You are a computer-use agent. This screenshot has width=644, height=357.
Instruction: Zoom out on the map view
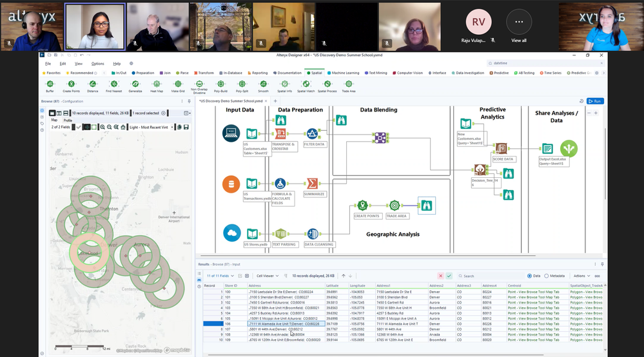point(109,127)
